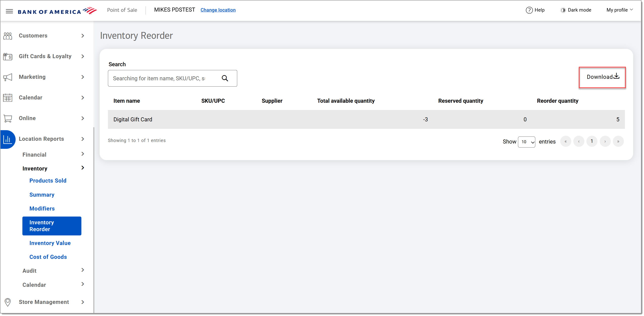644x316 pixels.
Task: Open the hamburger navigation menu
Action: coord(9,11)
